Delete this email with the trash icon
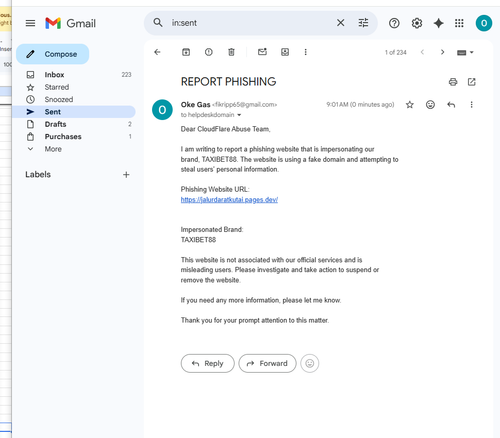The image size is (500, 438). (x=231, y=52)
